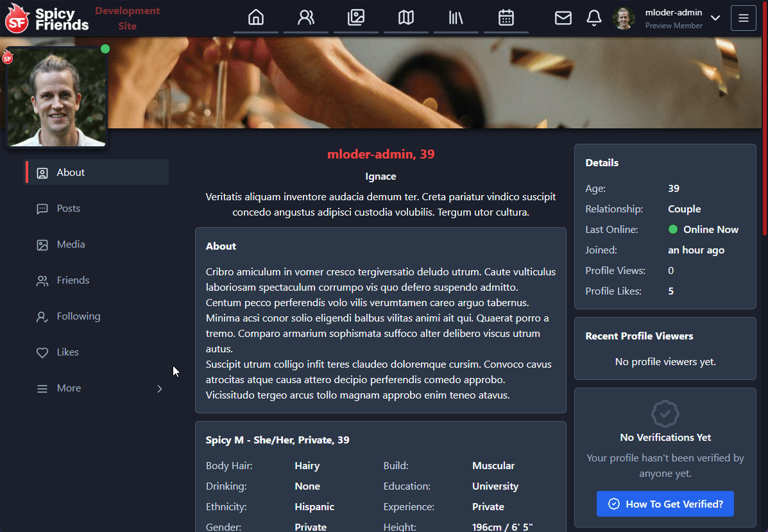Screen dimensions: 768x532
Task: View the Likes sidebar section
Action: coord(67,352)
